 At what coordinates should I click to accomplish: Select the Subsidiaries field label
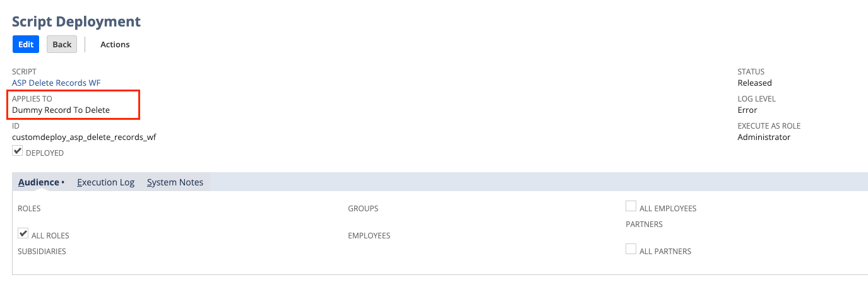click(42, 251)
